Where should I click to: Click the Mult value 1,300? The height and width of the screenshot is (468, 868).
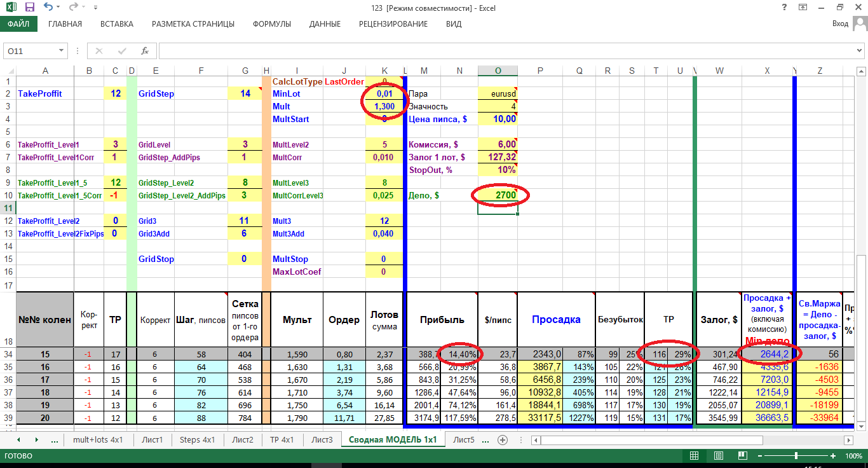pyautogui.click(x=384, y=106)
